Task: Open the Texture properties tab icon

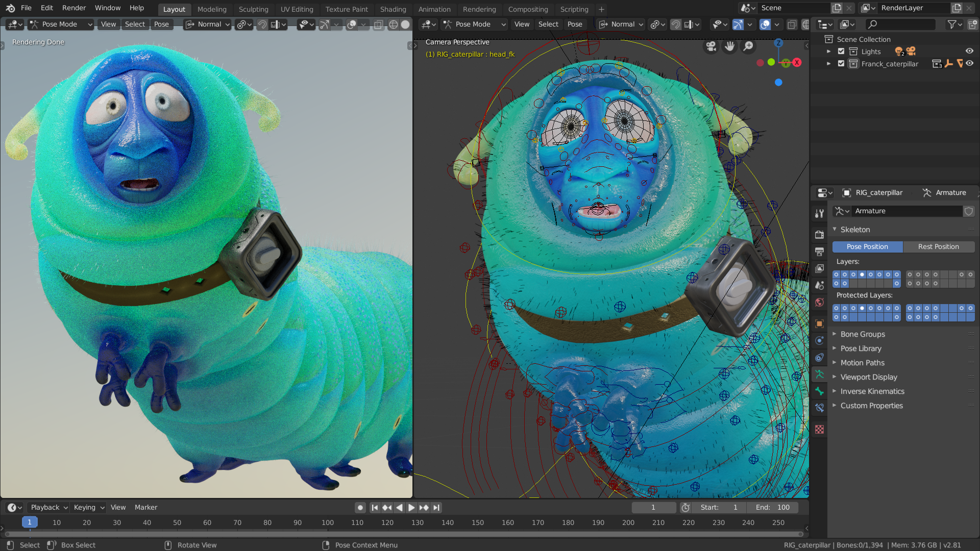Action: [x=819, y=430]
